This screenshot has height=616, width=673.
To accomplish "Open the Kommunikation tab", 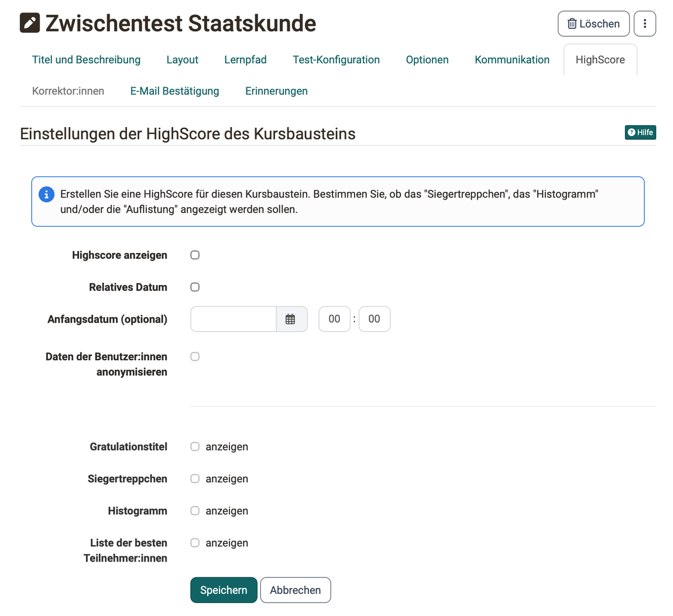I will [512, 60].
